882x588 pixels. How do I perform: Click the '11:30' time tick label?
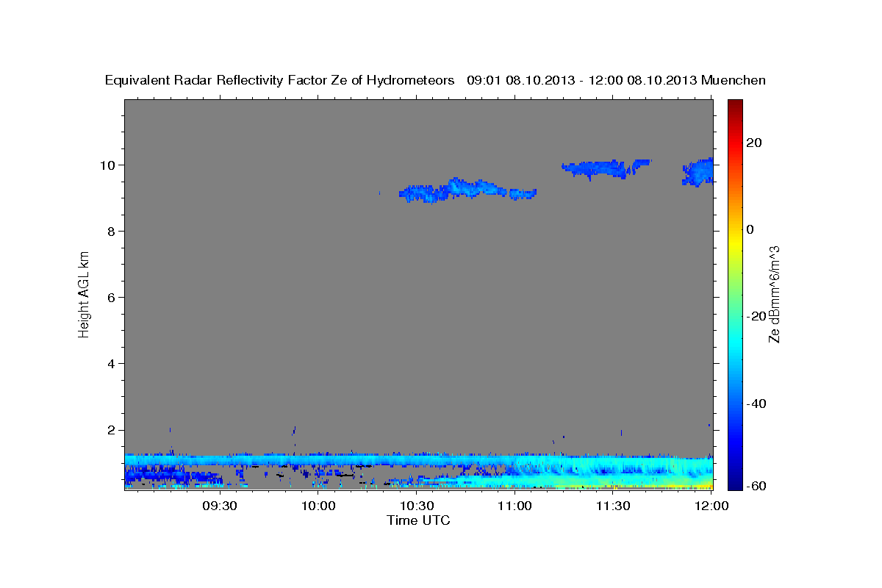point(613,506)
